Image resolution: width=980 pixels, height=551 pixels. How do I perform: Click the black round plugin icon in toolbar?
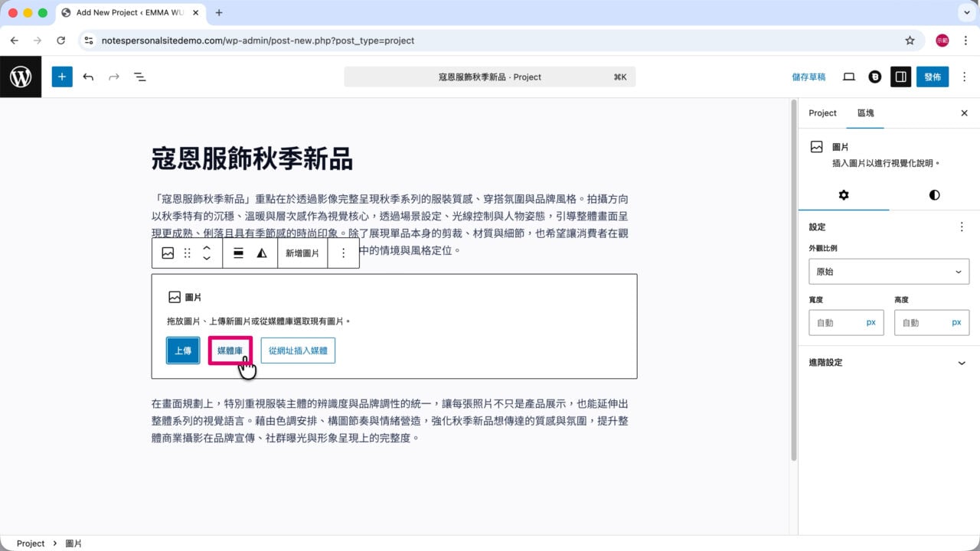(x=874, y=77)
